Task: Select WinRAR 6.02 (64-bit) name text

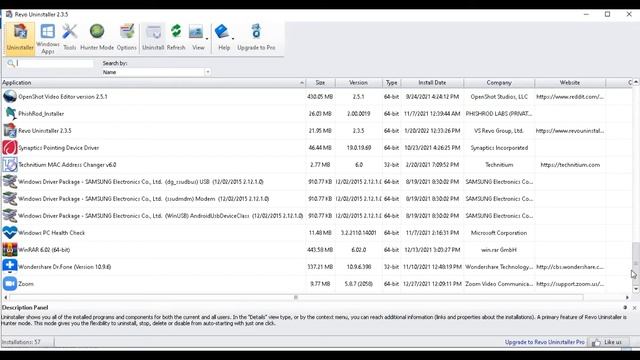Action: [x=44, y=250]
